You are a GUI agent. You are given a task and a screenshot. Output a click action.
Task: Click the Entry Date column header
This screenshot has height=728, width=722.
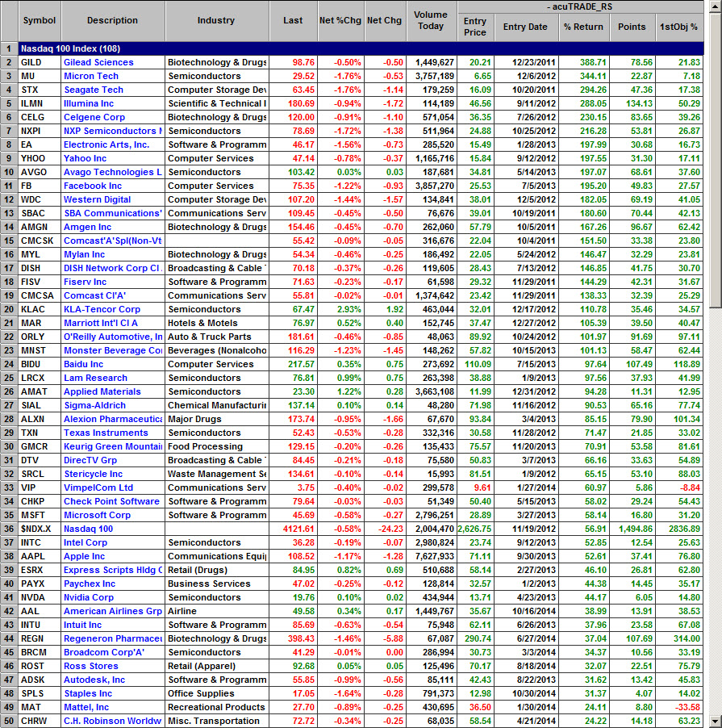point(526,27)
